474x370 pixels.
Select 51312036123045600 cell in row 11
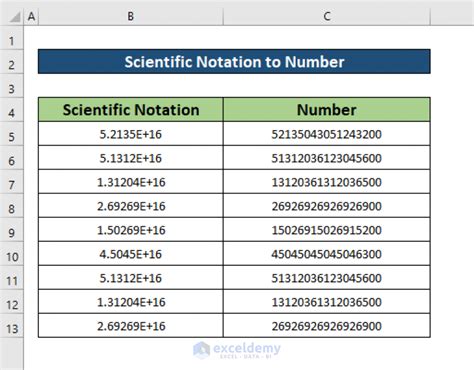pyautogui.click(x=327, y=278)
